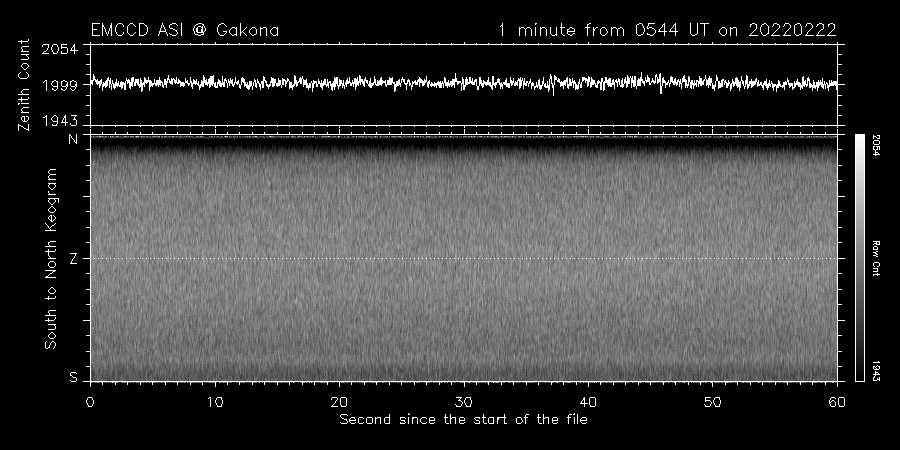
Task: Click the 'Second since the start of the file' label
Action: [464, 420]
